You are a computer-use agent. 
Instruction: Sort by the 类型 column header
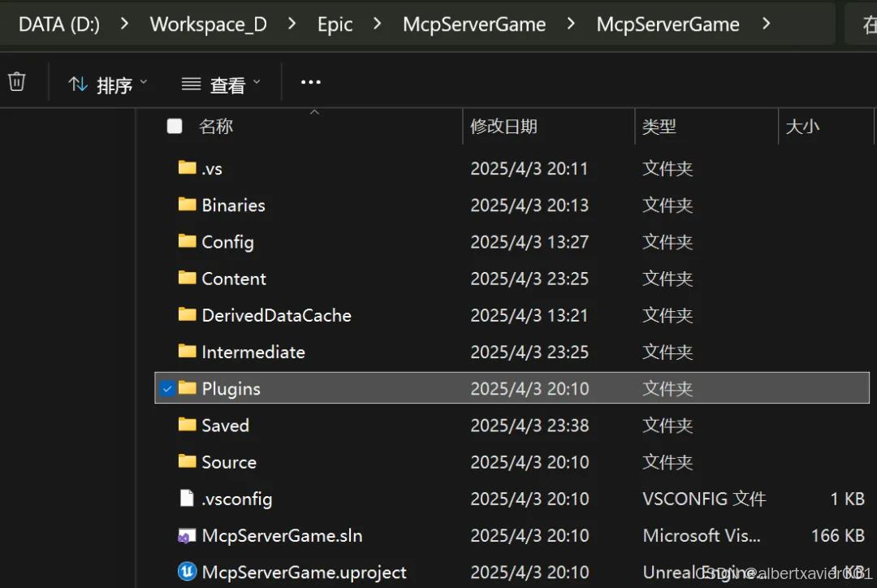659,127
